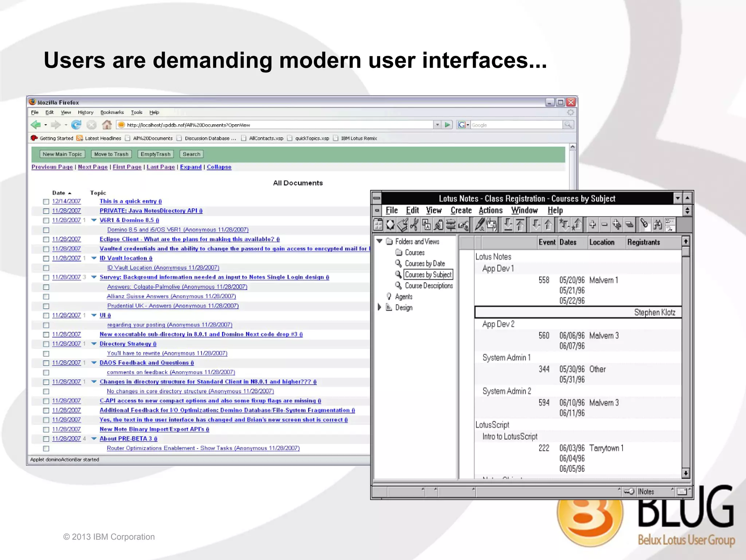This screenshot has width=746, height=560.
Task: Click the Notes view scrollbar down arrow
Action: point(686,473)
